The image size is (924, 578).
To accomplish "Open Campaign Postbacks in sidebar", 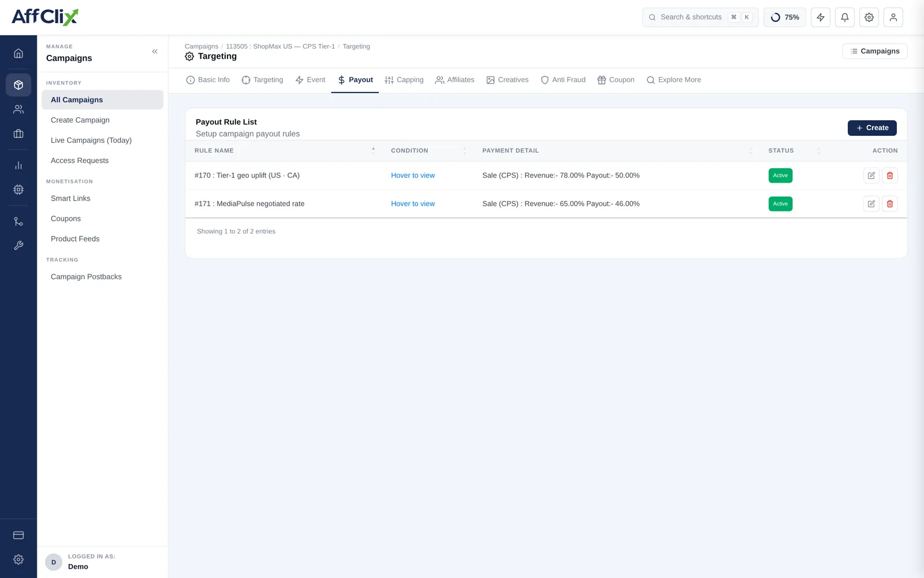I will (86, 277).
